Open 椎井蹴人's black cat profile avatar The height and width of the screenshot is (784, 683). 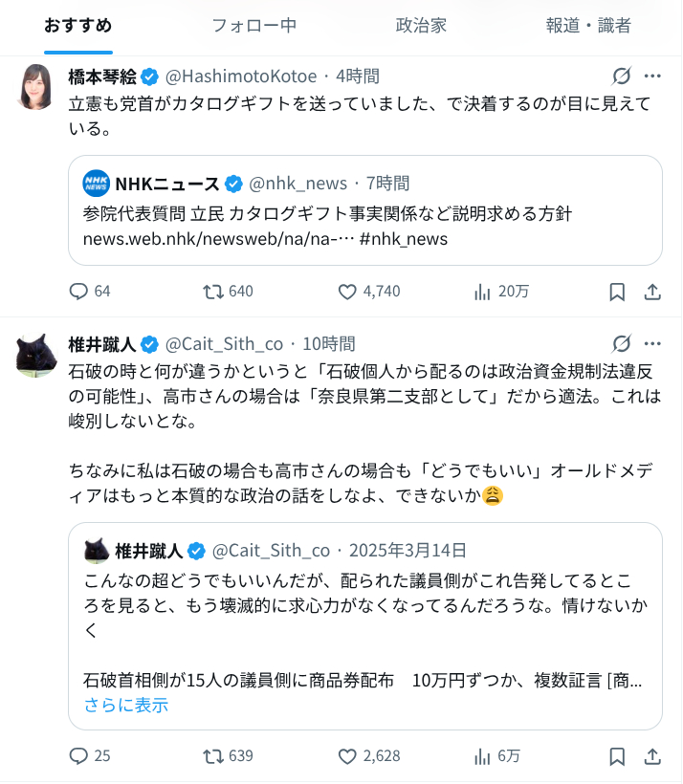pyautogui.click(x=36, y=356)
